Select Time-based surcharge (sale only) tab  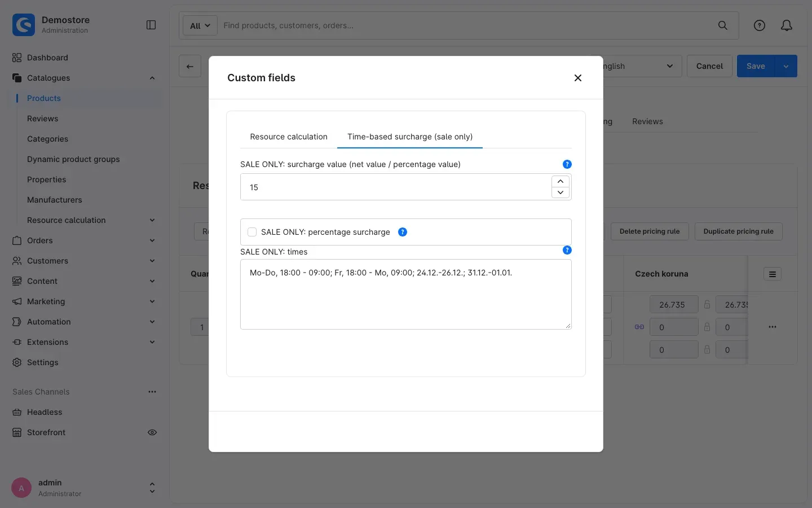410,137
